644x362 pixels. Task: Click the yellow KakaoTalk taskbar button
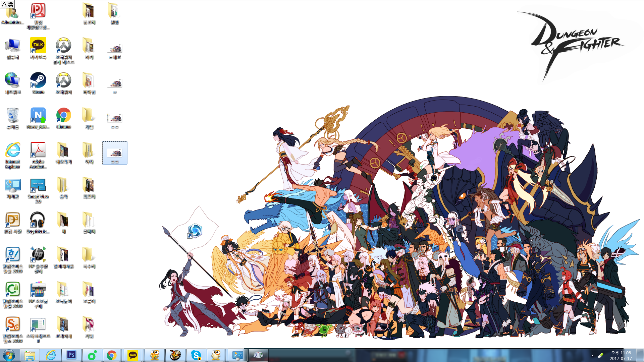(x=133, y=355)
